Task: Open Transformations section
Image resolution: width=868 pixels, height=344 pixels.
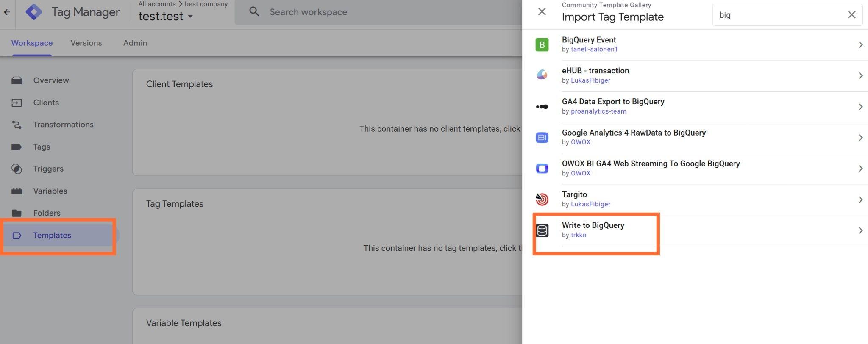Action: (x=64, y=125)
